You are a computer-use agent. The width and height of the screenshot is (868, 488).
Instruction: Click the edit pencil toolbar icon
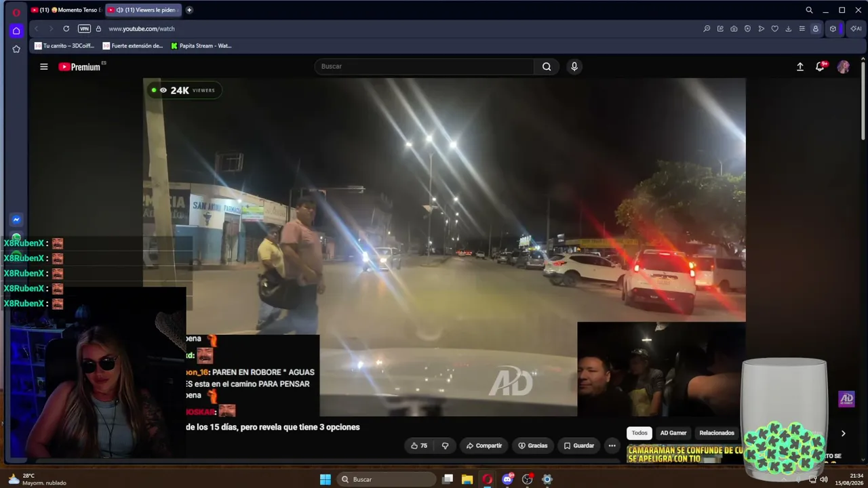pyautogui.click(x=720, y=28)
